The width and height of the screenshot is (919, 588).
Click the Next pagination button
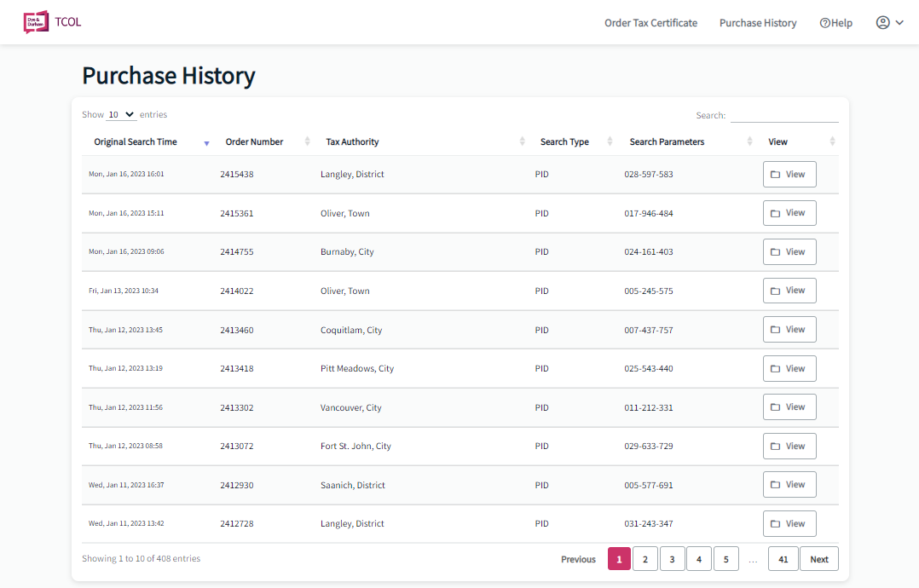coord(818,559)
